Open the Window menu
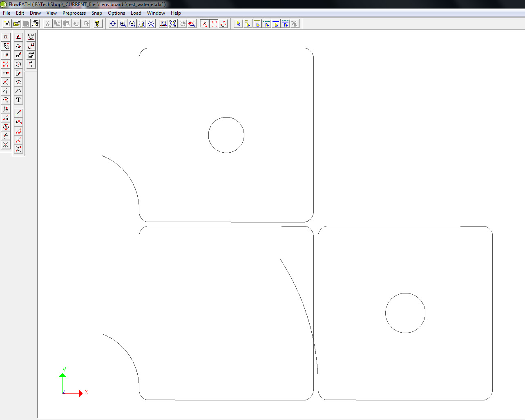 [x=156, y=13]
